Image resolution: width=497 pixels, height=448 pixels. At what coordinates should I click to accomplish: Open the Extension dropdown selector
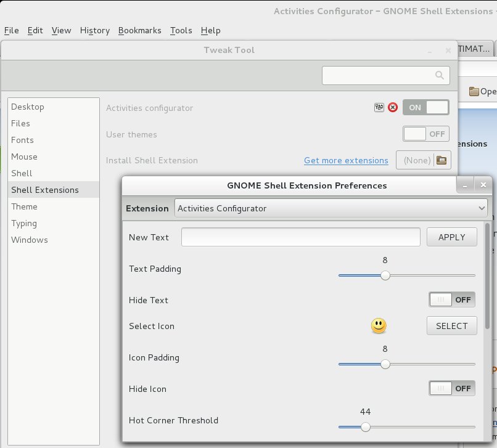331,208
